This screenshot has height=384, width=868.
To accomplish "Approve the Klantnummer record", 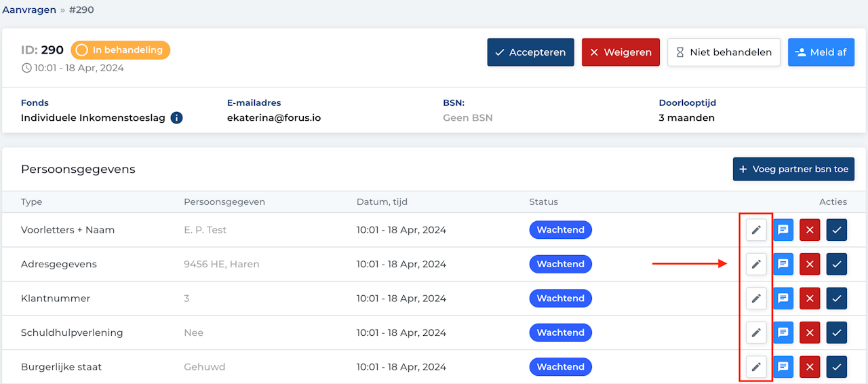I will coord(837,299).
